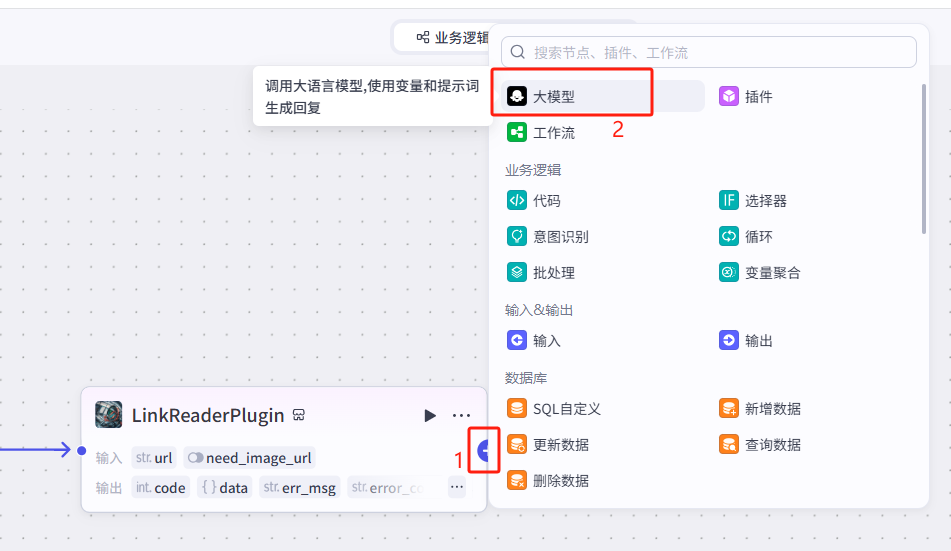The height and width of the screenshot is (551, 951).
Task: Run the LinkReaderPlugin node with play button
Action: click(430, 415)
